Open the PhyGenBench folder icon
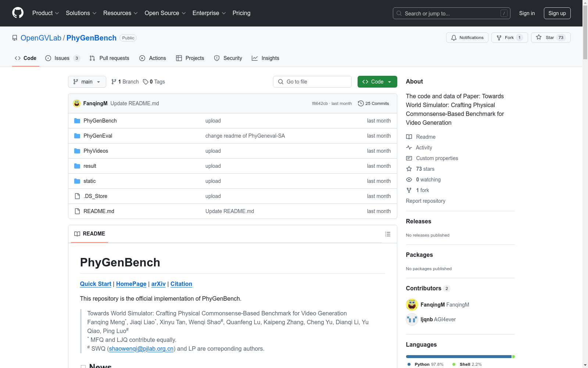Viewport: 588px width, 368px height. pos(77,121)
